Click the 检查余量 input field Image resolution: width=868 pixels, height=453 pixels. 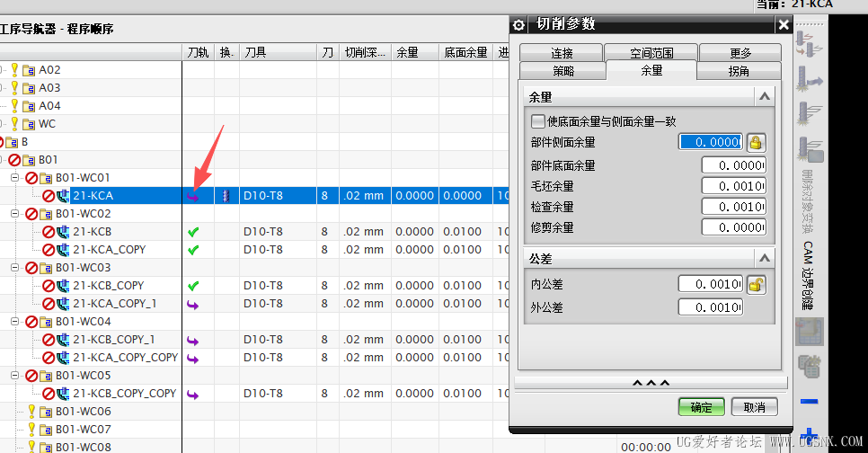click(734, 207)
